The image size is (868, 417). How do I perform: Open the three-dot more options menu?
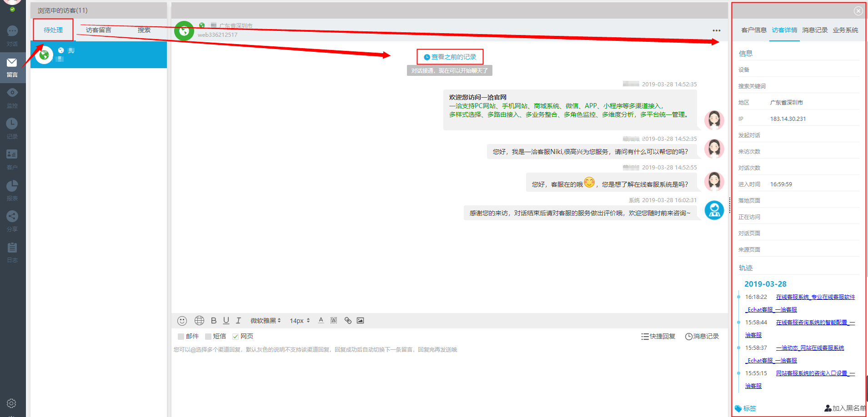(716, 30)
